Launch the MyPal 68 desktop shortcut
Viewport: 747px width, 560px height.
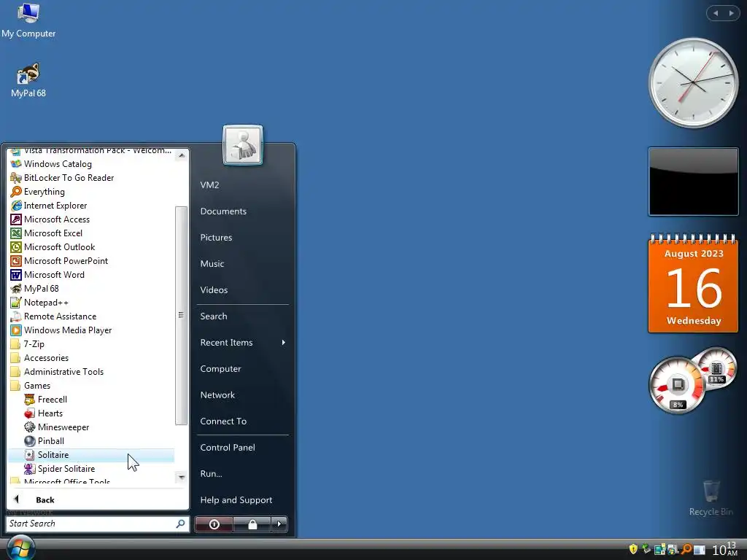click(28, 80)
